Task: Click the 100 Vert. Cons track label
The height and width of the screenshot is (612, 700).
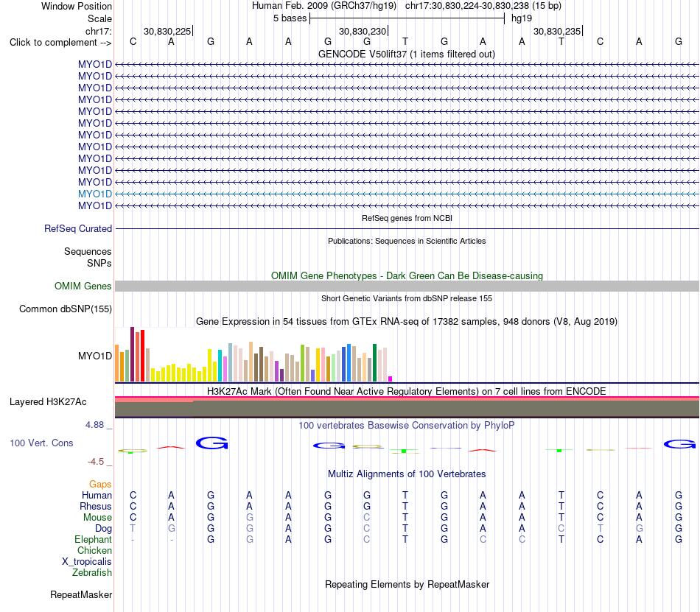Action: click(41, 443)
